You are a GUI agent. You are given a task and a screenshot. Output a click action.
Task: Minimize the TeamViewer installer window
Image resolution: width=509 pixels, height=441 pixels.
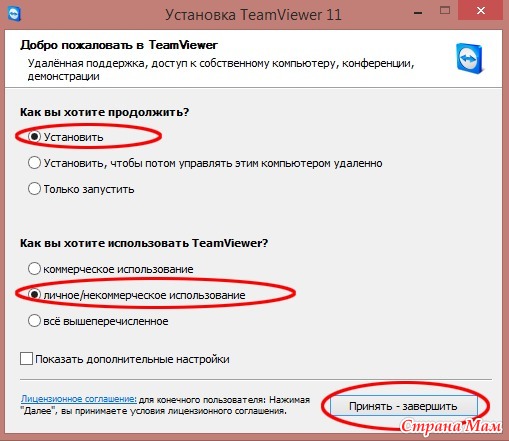[418, 13]
